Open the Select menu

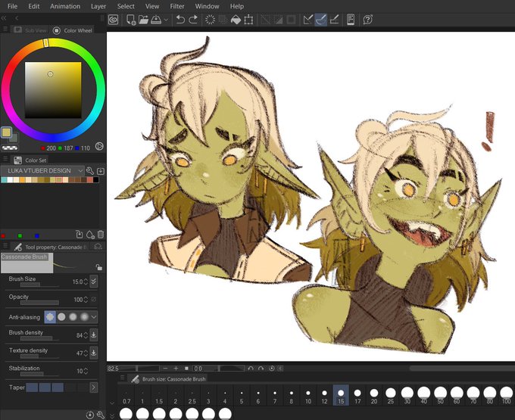point(126,6)
